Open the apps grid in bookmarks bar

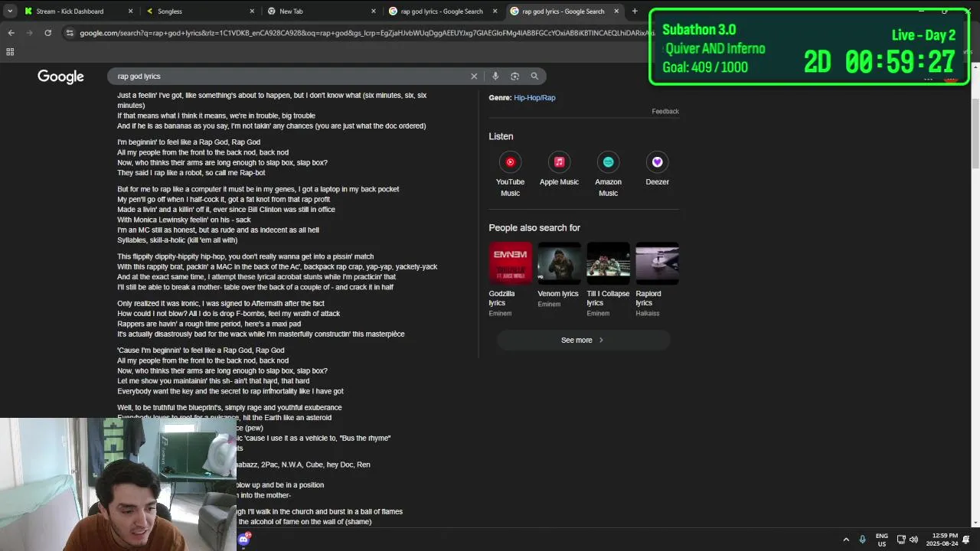10,52
